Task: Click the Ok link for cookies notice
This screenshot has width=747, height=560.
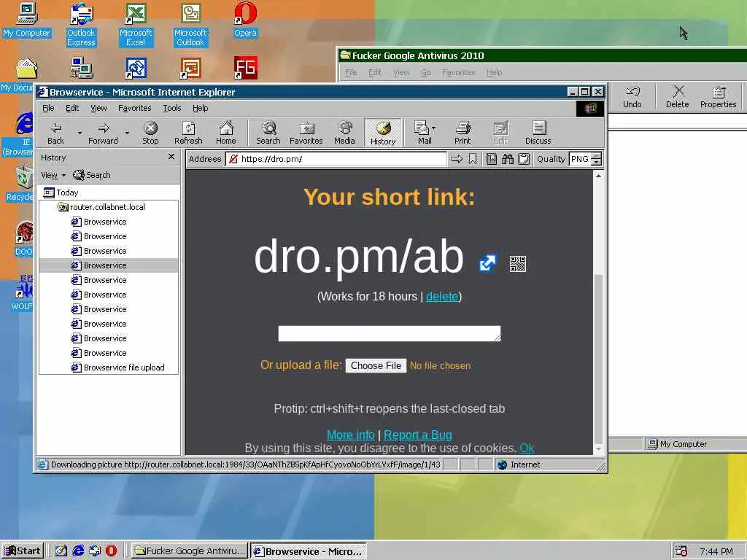Action: (x=527, y=448)
